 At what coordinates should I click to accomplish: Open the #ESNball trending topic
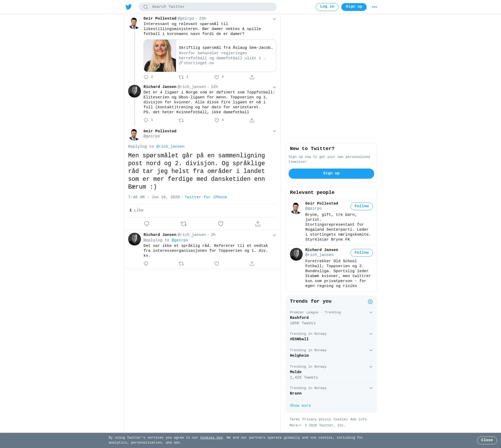(x=331, y=337)
